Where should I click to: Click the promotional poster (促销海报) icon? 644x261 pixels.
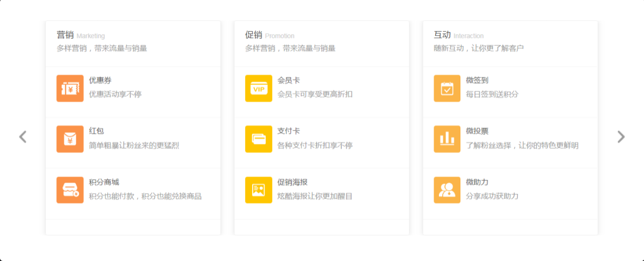point(259,190)
